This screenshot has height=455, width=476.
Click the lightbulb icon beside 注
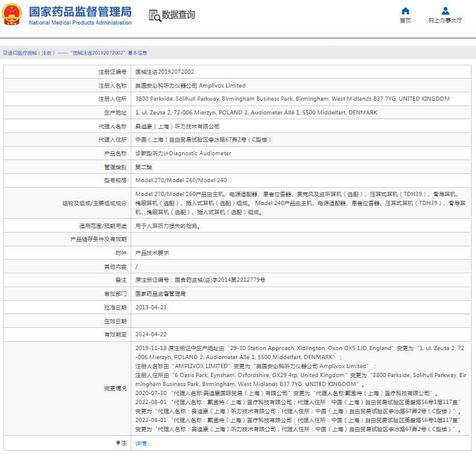118,443
